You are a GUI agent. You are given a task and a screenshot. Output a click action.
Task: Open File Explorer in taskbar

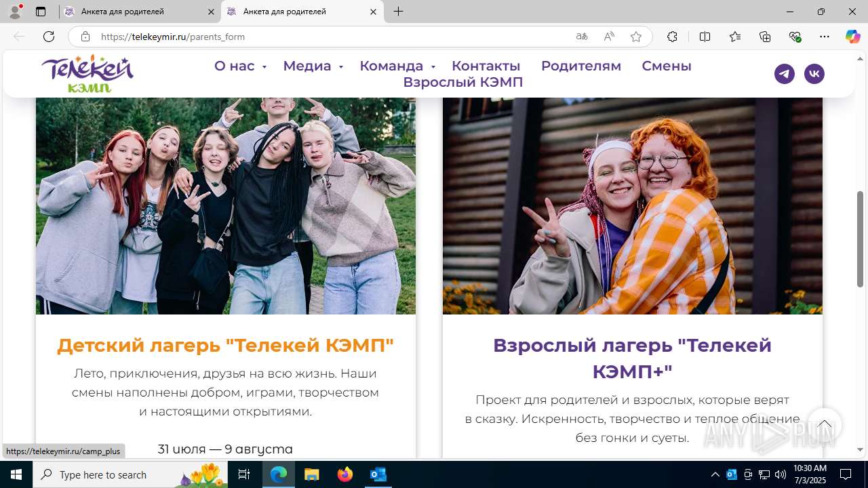pyautogui.click(x=312, y=474)
